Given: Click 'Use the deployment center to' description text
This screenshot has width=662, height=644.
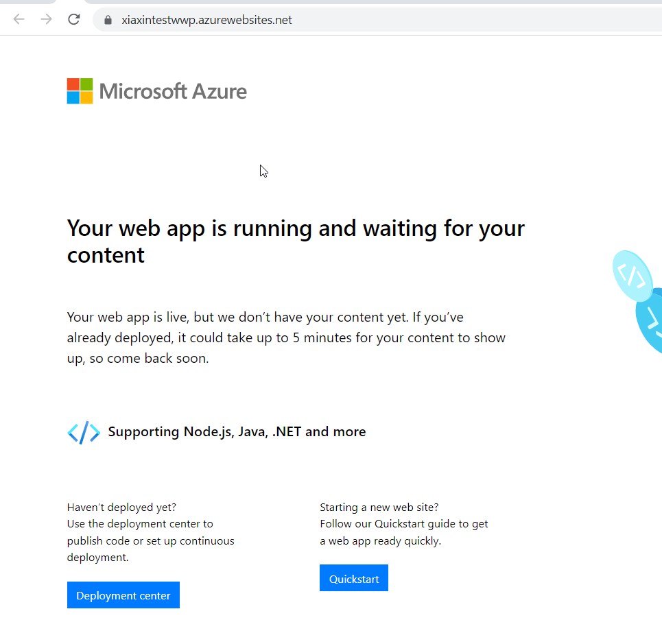Looking at the screenshot, I should [x=151, y=540].
